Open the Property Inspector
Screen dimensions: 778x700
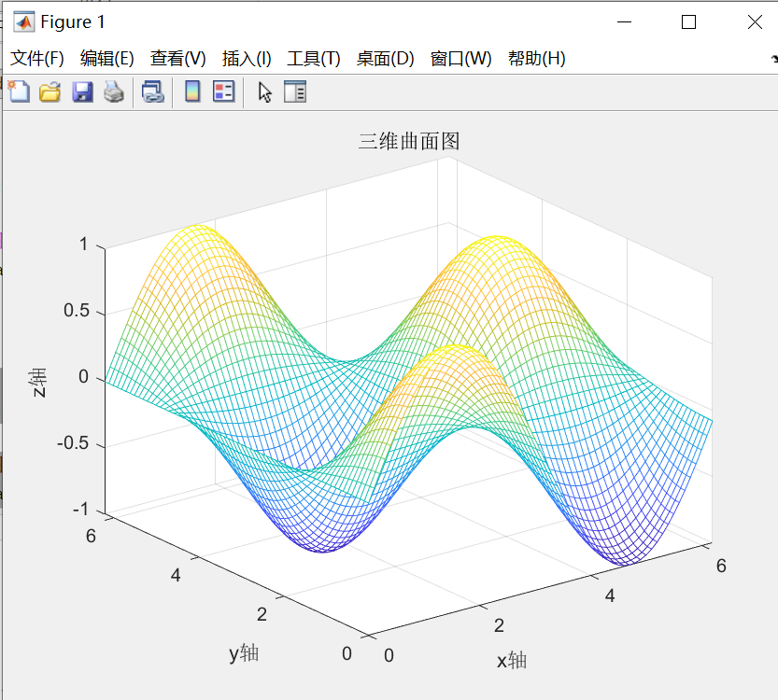tap(295, 91)
